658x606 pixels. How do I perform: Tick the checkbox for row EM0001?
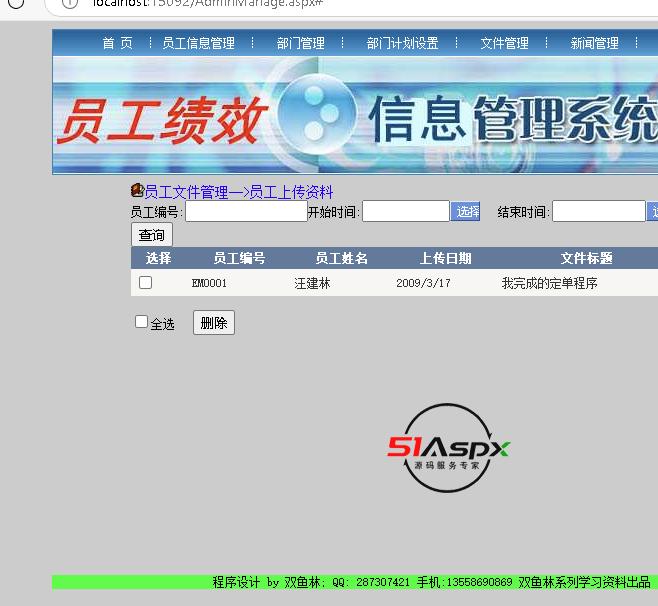click(x=145, y=282)
